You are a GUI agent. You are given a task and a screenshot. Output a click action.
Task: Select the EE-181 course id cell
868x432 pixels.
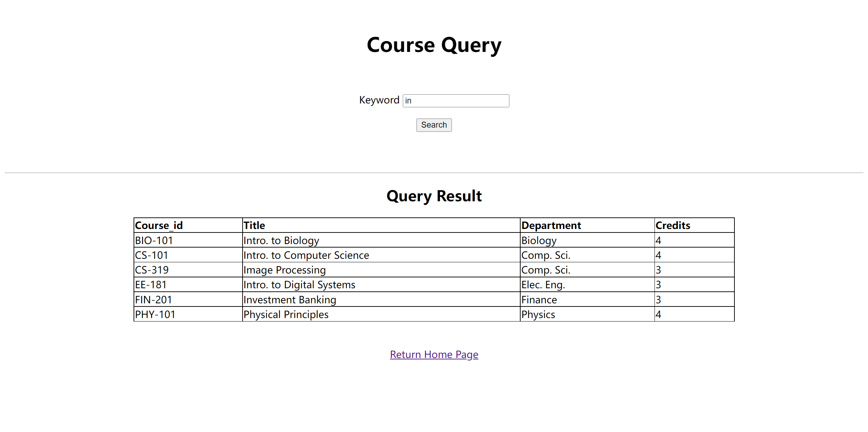tap(151, 285)
